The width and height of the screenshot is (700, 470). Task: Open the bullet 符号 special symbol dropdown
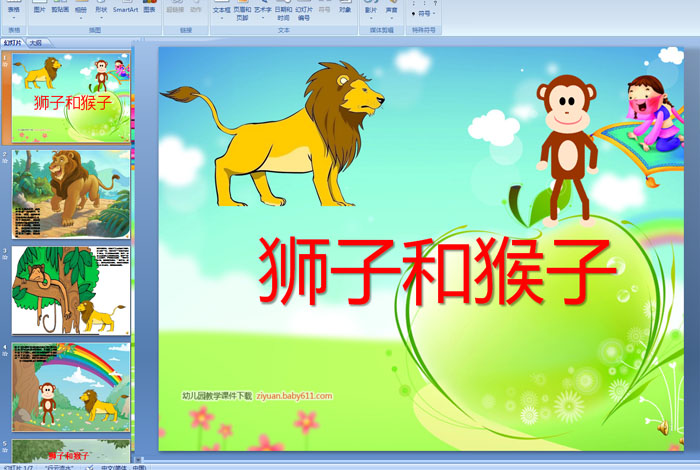423,14
